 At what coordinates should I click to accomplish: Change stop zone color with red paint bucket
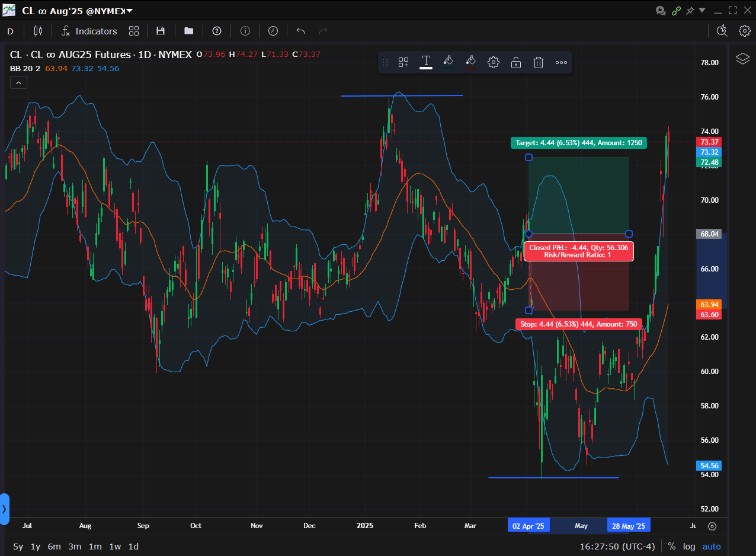pyautogui.click(x=470, y=62)
